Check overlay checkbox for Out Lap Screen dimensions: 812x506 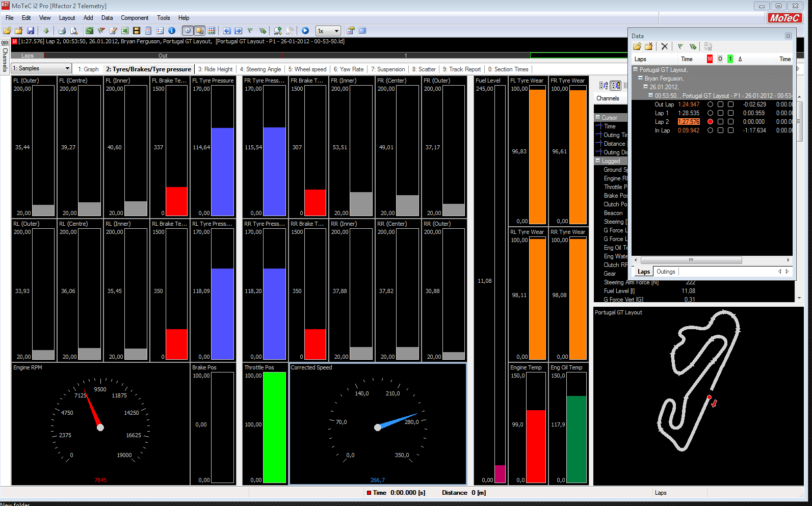pos(720,104)
